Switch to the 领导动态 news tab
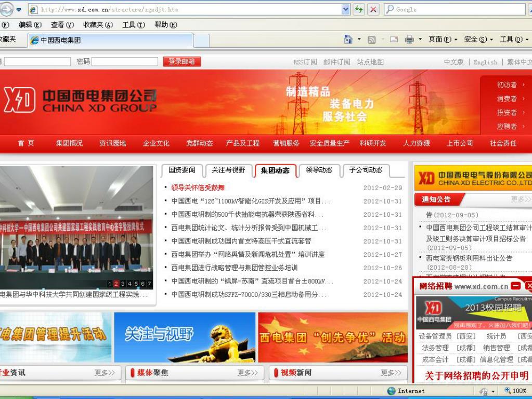The image size is (532, 399). click(319, 170)
